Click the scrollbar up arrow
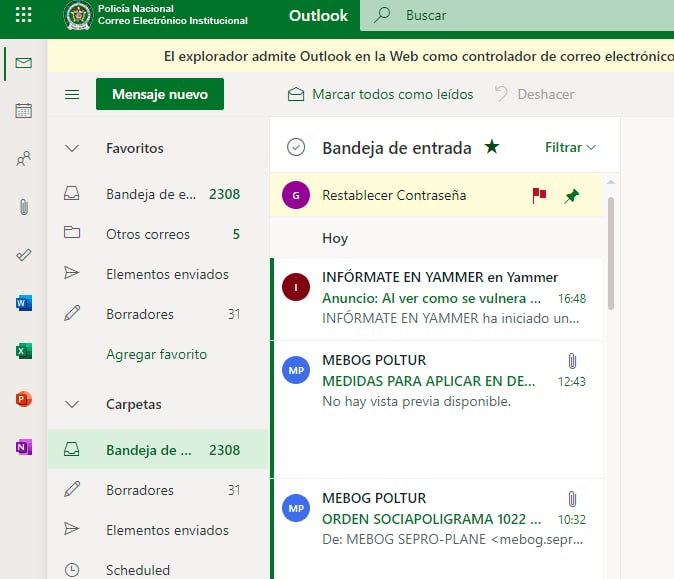 (x=611, y=183)
